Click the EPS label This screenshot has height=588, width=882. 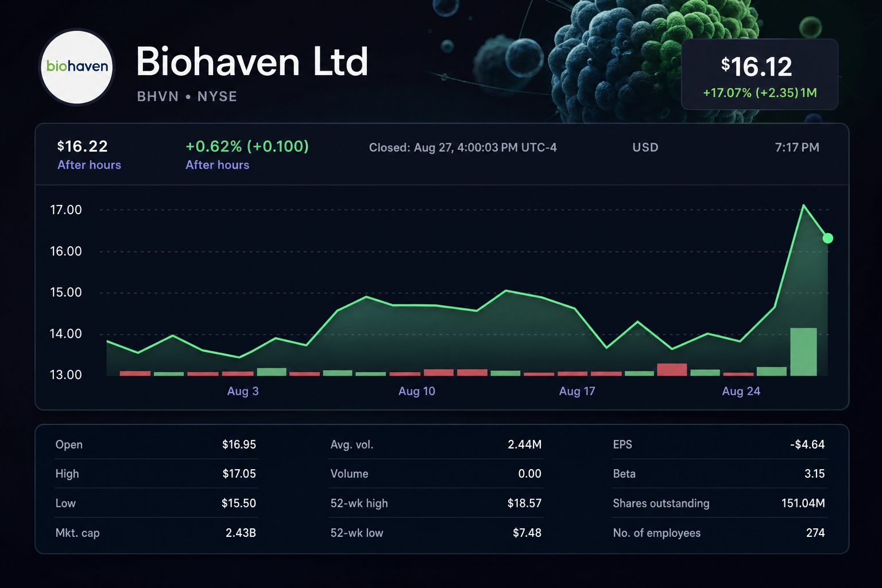[x=622, y=444]
